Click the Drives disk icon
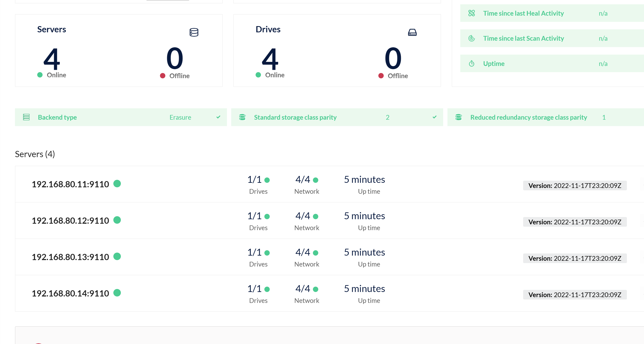The image size is (644, 344). click(412, 32)
